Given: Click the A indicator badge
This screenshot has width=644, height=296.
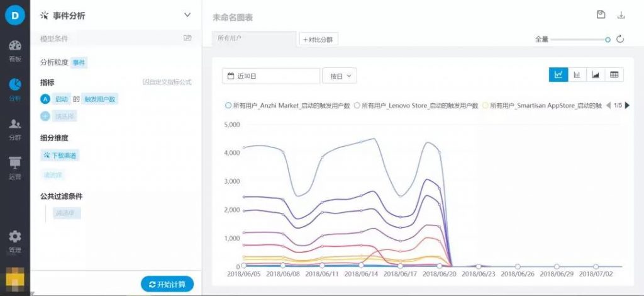Looking at the screenshot, I should click(x=45, y=99).
